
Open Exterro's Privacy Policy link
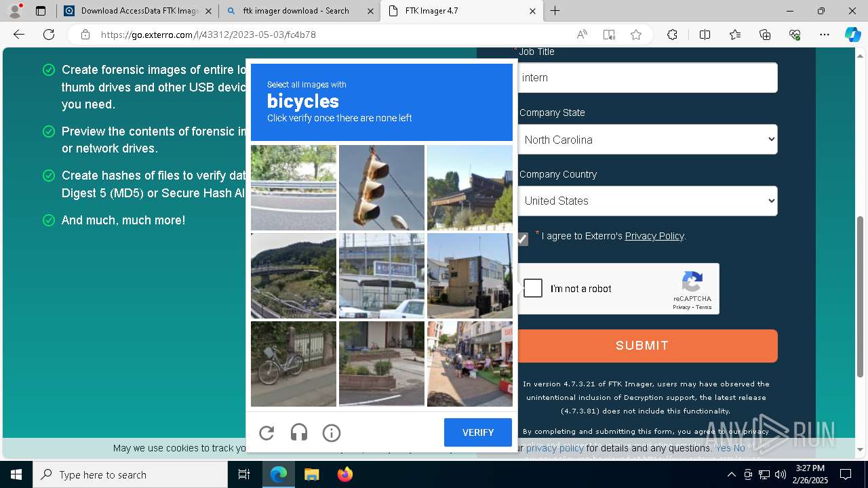tap(654, 236)
